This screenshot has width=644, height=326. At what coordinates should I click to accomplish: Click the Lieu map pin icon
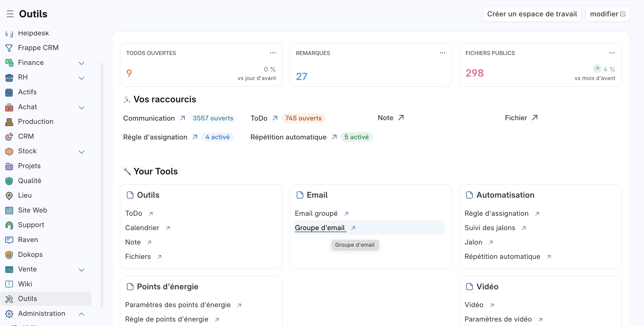click(9, 195)
